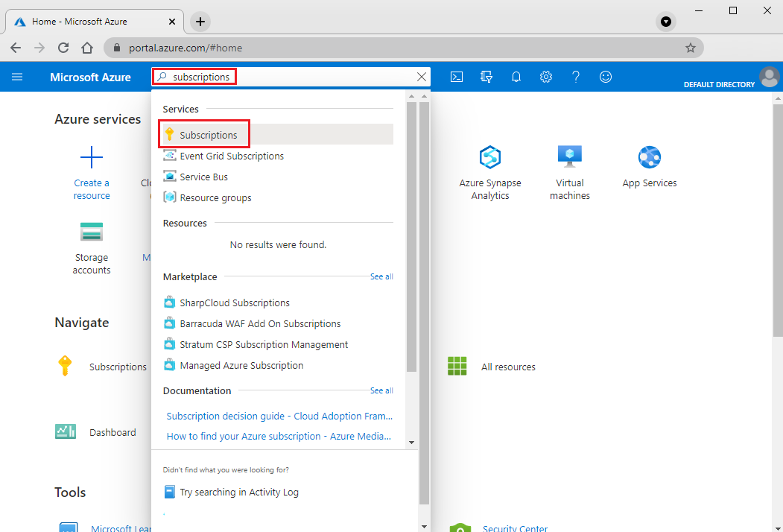Open Cloud Shell from the top bar

[457, 77]
